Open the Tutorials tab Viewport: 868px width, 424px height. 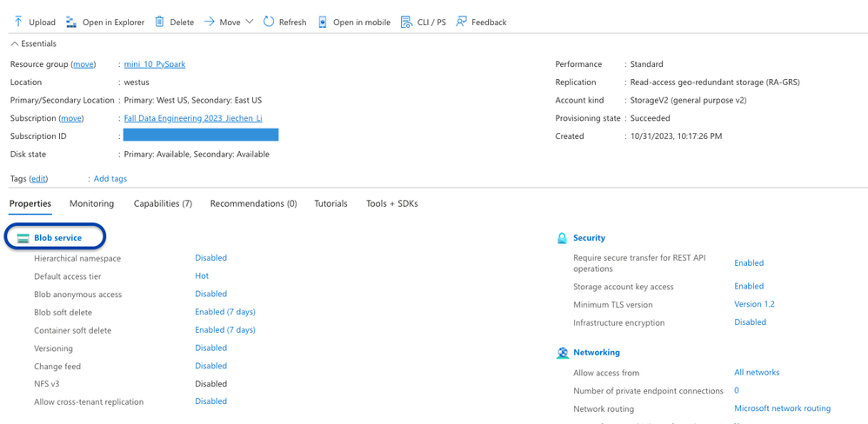coord(331,203)
